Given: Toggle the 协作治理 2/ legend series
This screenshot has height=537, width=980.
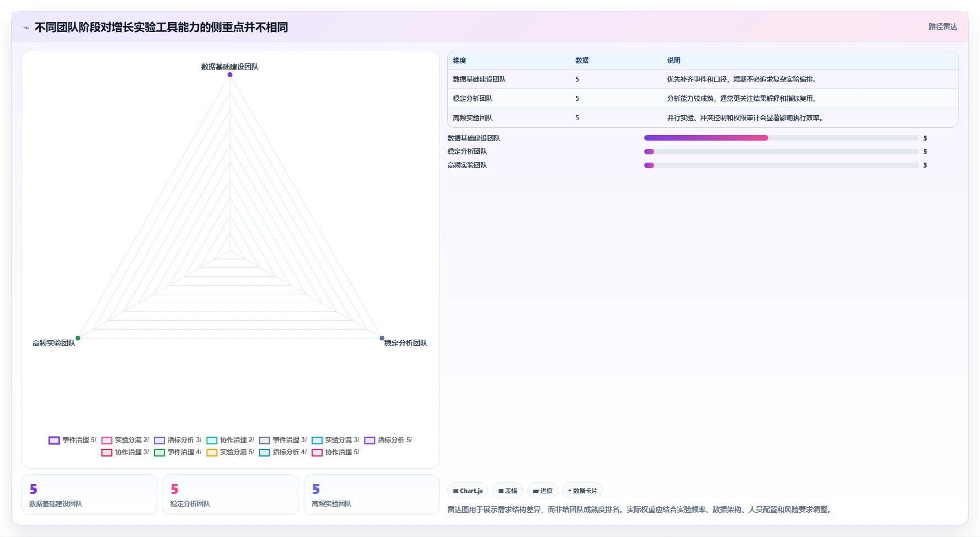Looking at the screenshot, I should tap(230, 440).
